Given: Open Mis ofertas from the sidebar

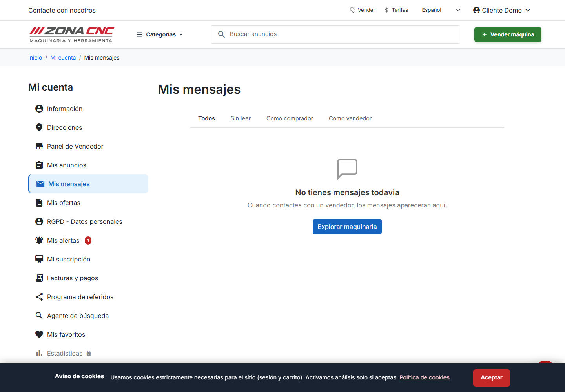Looking at the screenshot, I should pos(88,203).
